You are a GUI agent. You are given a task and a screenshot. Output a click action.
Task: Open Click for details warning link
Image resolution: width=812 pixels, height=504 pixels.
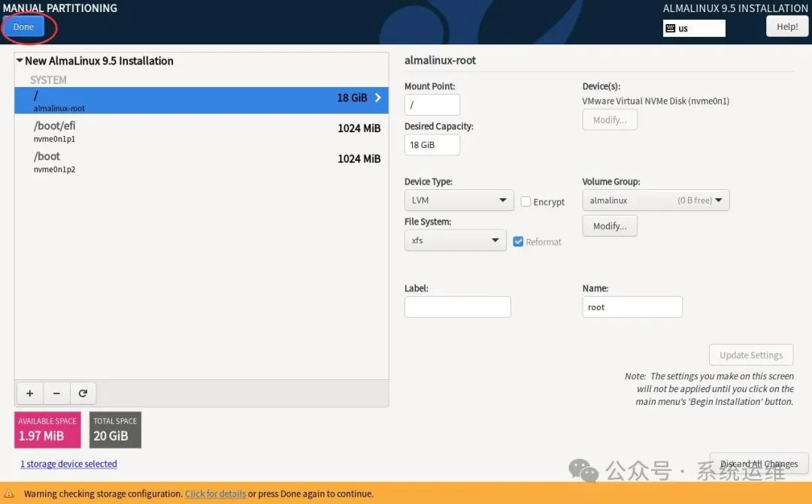[x=216, y=493]
